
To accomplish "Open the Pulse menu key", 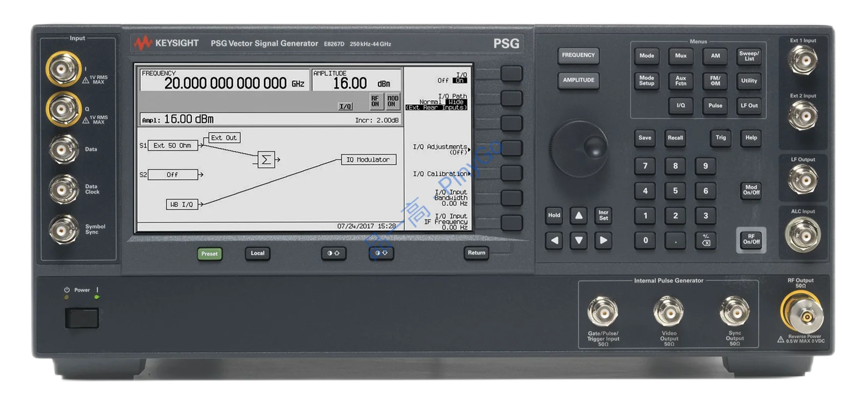I will 715,105.
